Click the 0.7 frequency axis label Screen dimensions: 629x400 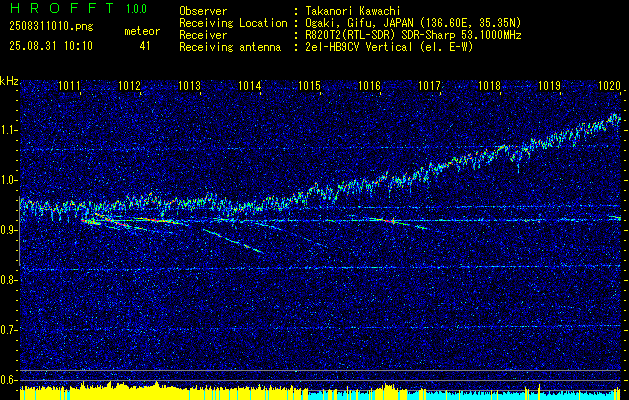click(7, 330)
